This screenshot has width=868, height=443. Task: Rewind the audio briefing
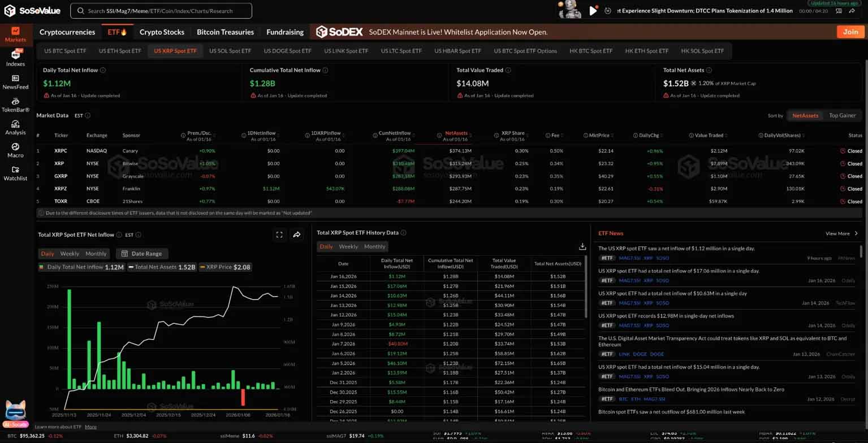pos(608,10)
